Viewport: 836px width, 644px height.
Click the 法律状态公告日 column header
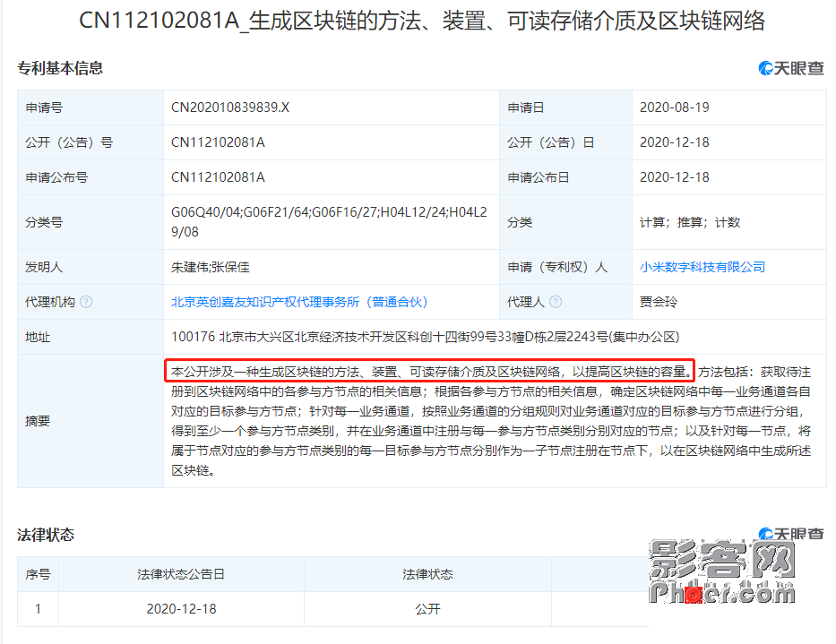click(181, 574)
